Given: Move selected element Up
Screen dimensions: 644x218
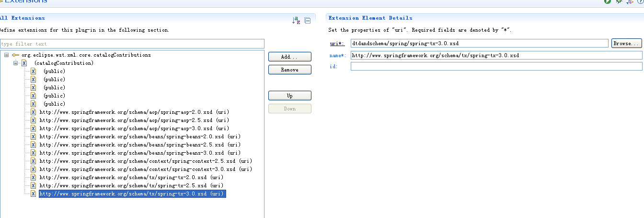Looking at the screenshot, I should tap(290, 96).
